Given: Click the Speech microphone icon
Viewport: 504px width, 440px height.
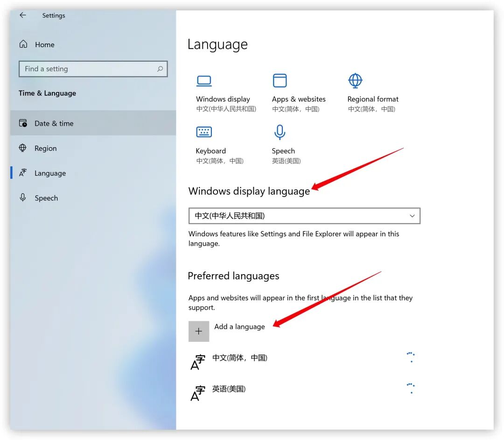Looking at the screenshot, I should point(280,132).
